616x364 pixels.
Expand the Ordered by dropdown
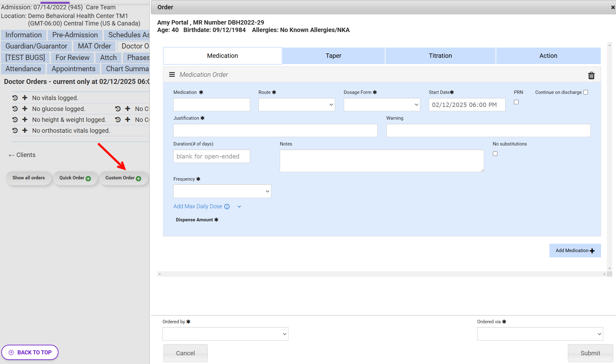pyautogui.click(x=225, y=334)
